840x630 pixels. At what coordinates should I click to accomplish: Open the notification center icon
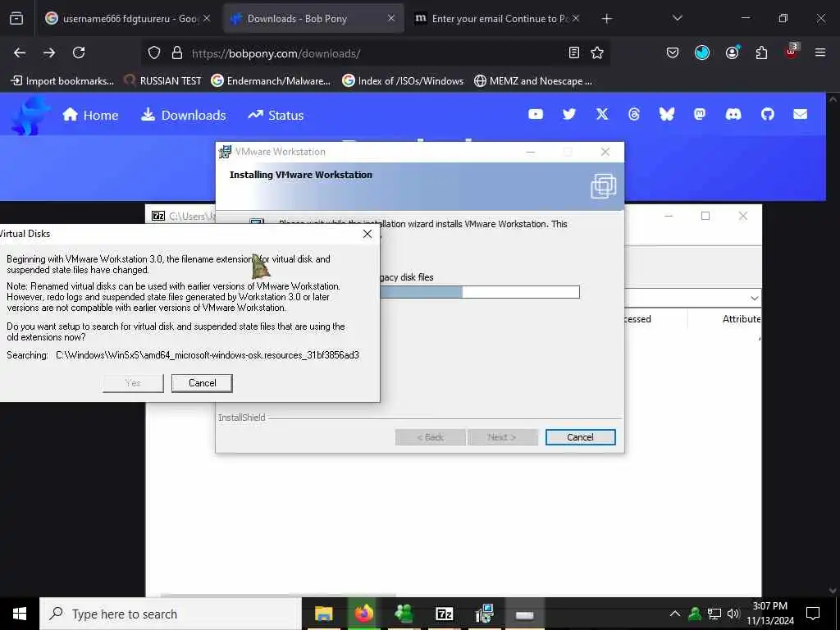(813, 614)
